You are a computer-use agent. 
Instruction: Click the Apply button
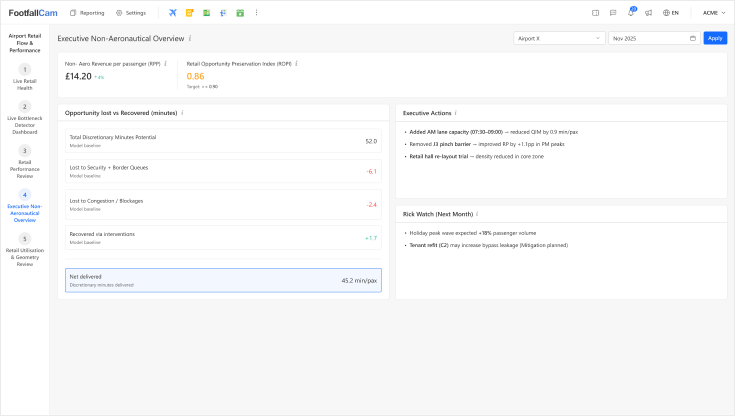pyautogui.click(x=715, y=38)
